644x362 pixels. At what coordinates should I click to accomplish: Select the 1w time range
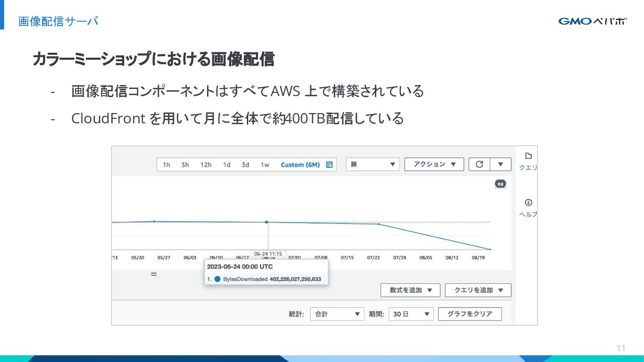tap(265, 165)
